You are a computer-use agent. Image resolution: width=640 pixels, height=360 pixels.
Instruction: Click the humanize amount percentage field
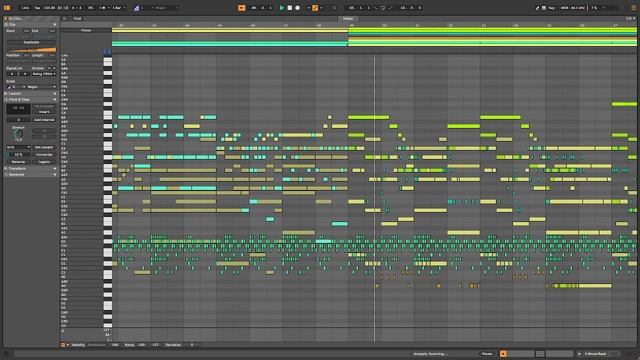click(x=18, y=155)
